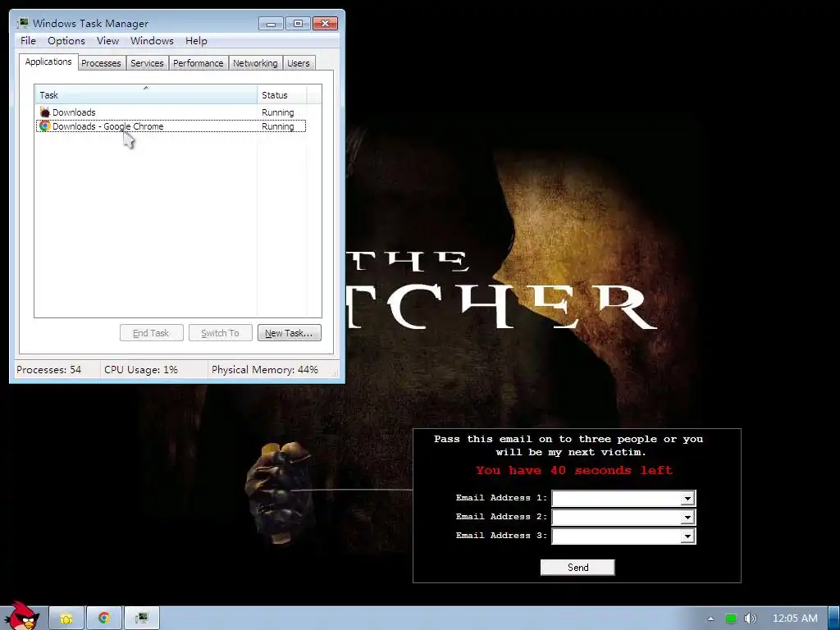Click the CPU Usage: 1% status entry
This screenshot has width=840, height=630.
click(x=141, y=370)
